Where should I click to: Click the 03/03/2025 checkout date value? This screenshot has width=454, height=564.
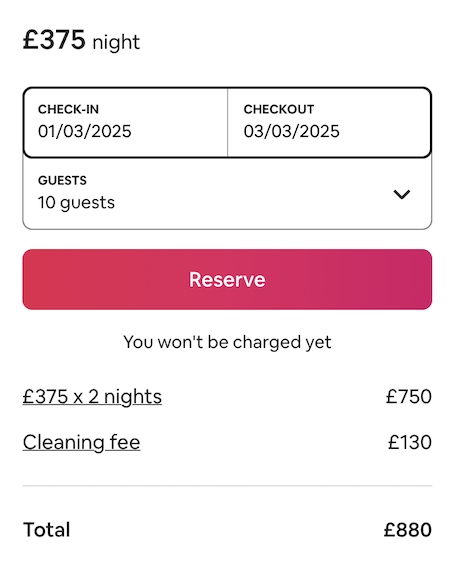[291, 131]
